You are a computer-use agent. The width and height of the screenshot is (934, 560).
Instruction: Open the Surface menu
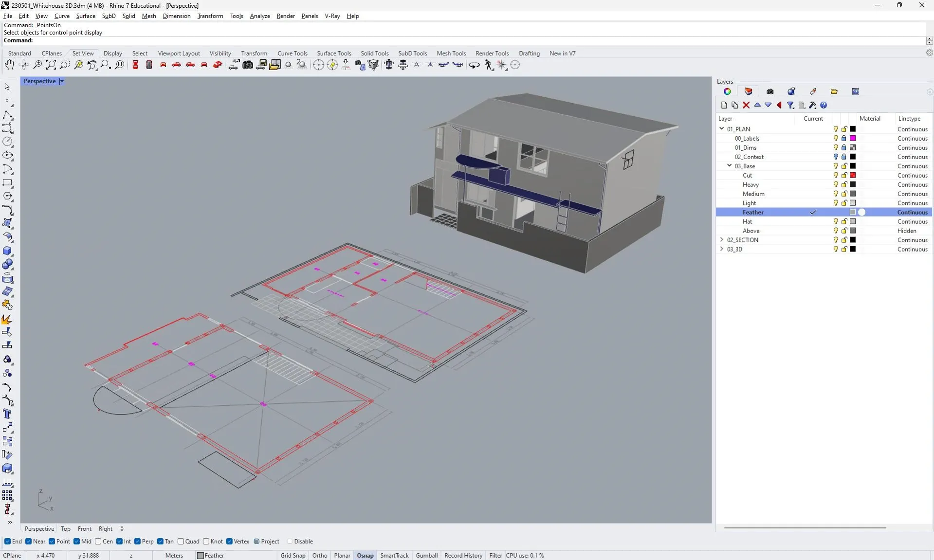click(86, 16)
